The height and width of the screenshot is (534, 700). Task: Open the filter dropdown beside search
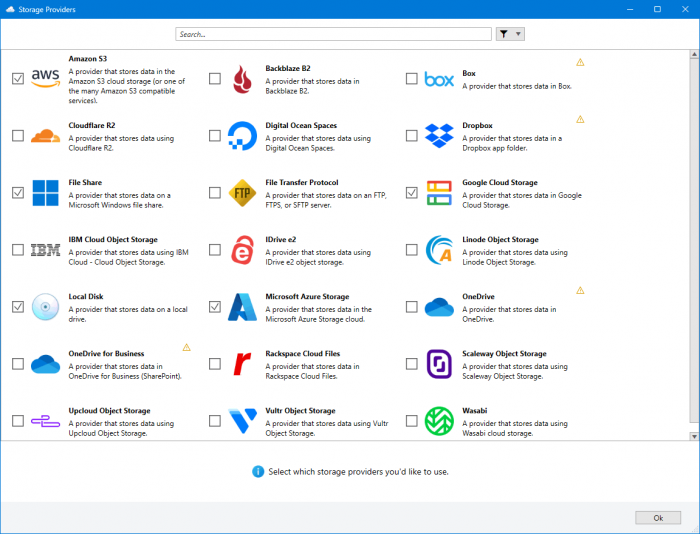pyautogui.click(x=510, y=34)
